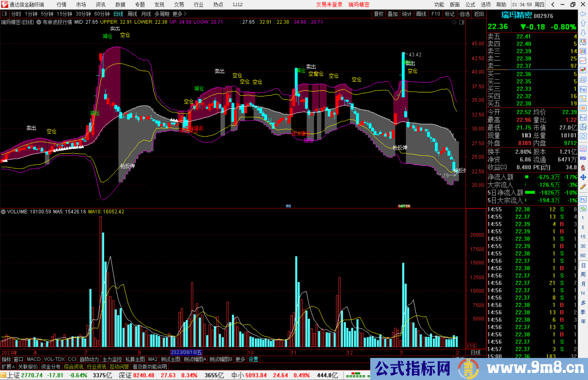Switch to the MACD indicator tab
The image size is (588, 380).
pos(33,359)
